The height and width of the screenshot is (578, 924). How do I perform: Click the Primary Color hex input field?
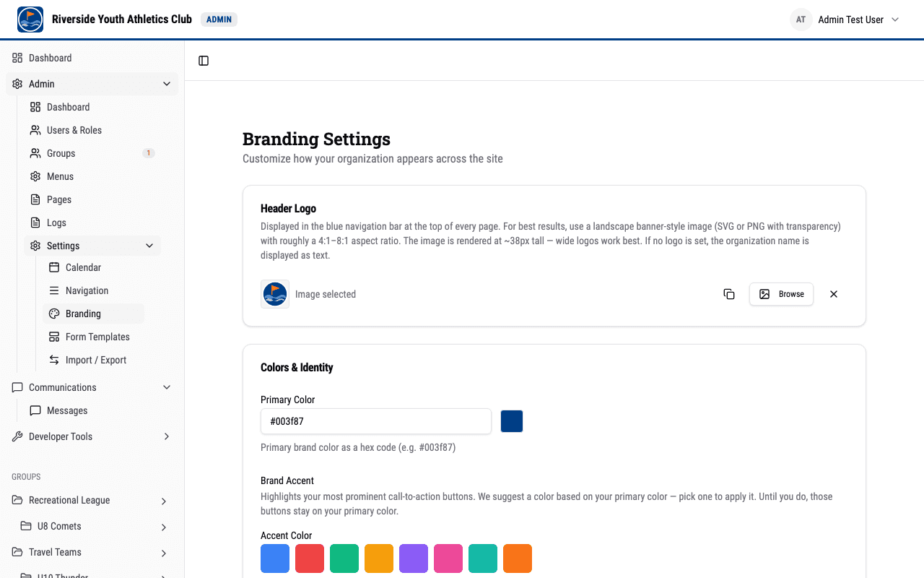pos(376,421)
